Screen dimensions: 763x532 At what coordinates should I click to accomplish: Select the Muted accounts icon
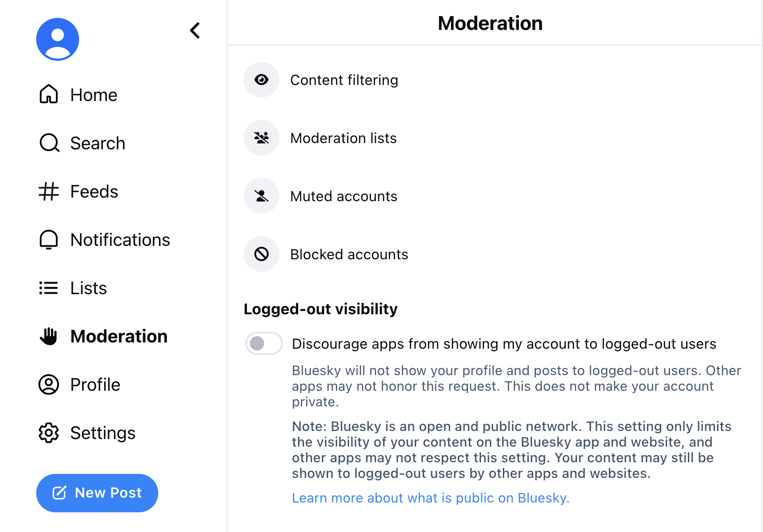tap(261, 196)
